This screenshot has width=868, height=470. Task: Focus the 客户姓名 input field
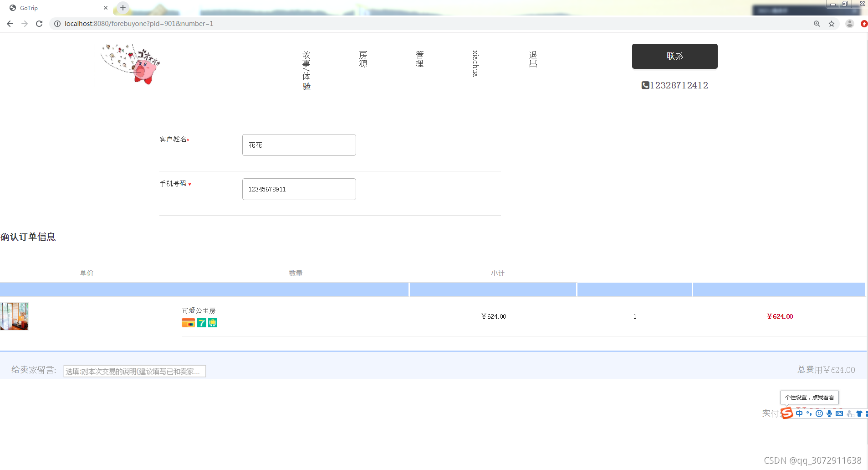299,145
